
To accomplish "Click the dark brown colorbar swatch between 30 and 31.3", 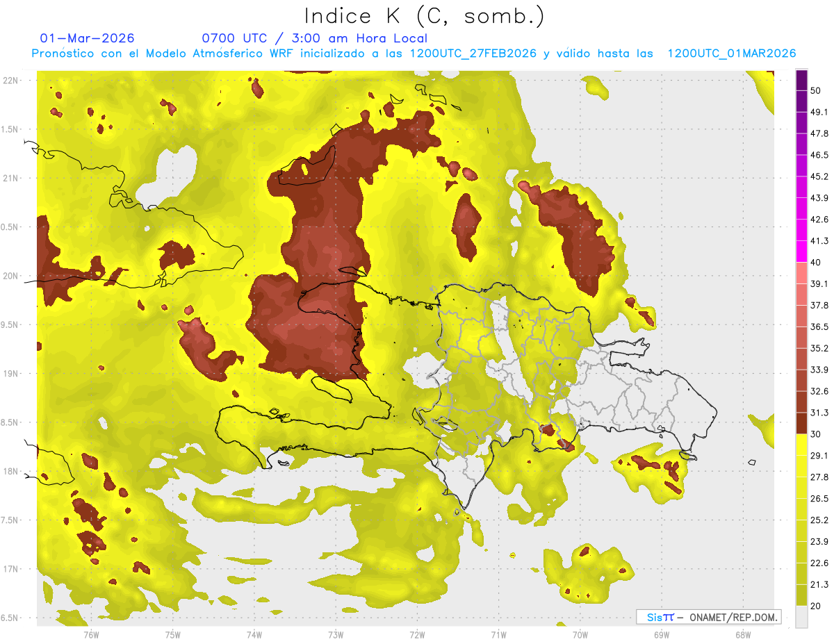I will point(801,423).
